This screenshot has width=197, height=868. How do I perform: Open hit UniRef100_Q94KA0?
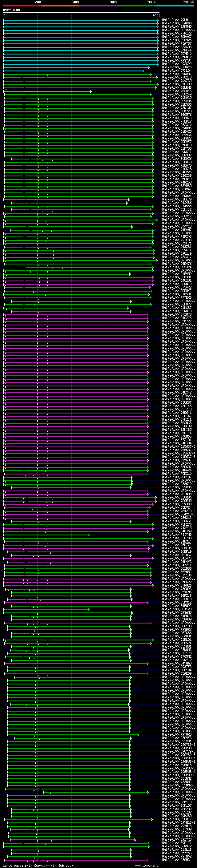(177, 23)
